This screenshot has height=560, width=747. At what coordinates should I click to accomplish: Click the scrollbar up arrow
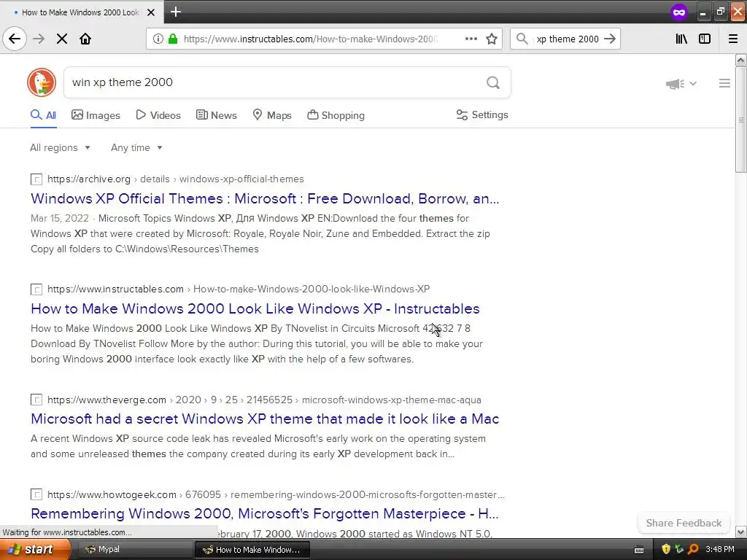(x=741, y=60)
